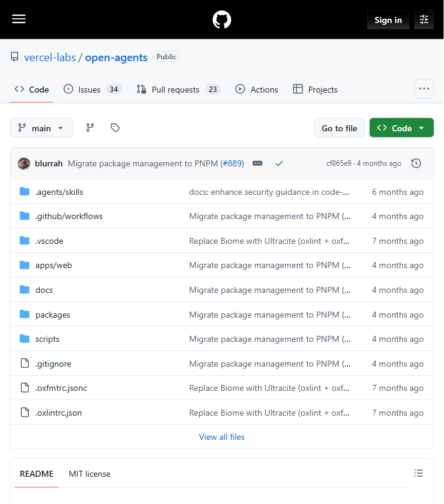Viewport: 444px width, 504px height.
Task: Open commit history clock icon
Action: 416,163
